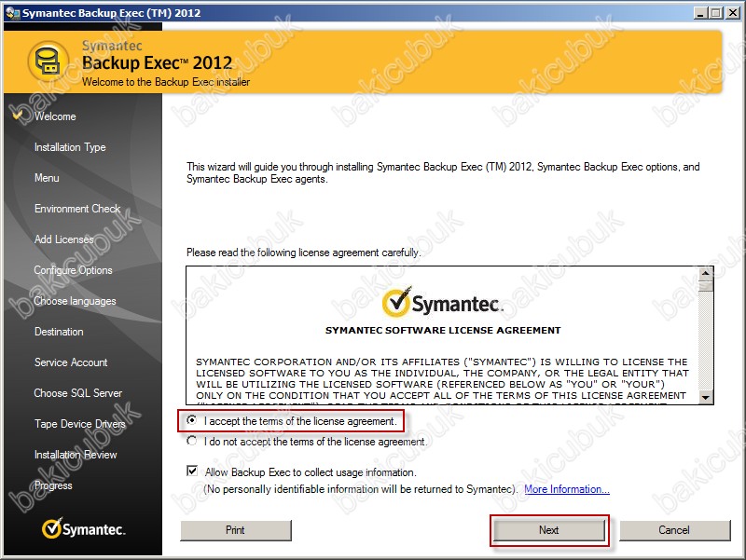The height and width of the screenshot is (560, 746).
Task: Select the Add Licenses step
Action: 63,239
